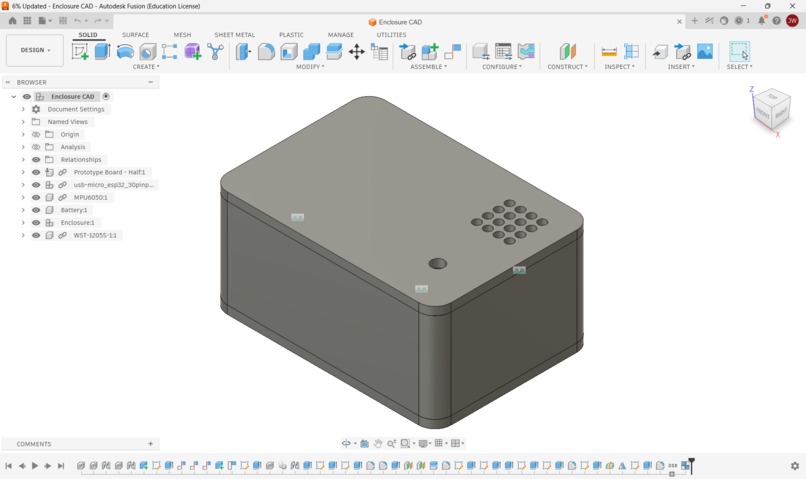The image size is (806, 479).
Task: Expand the Named Views node
Action: [x=23, y=122]
